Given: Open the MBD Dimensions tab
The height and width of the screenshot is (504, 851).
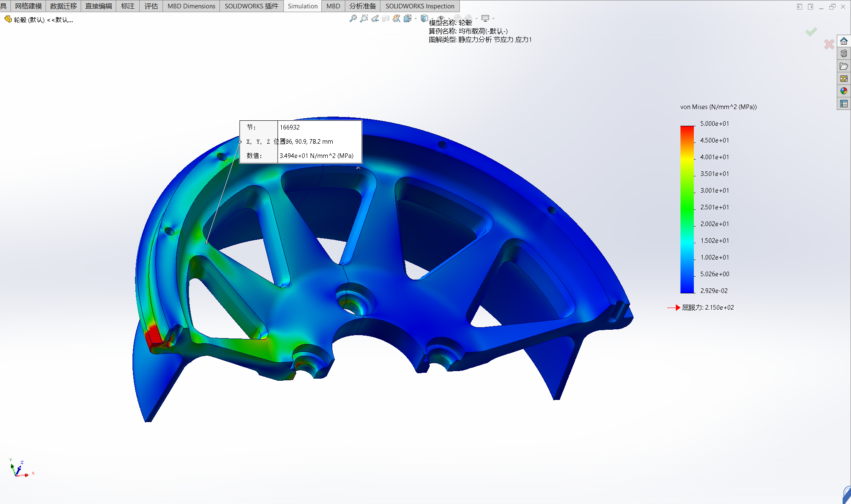Looking at the screenshot, I should click(191, 6).
